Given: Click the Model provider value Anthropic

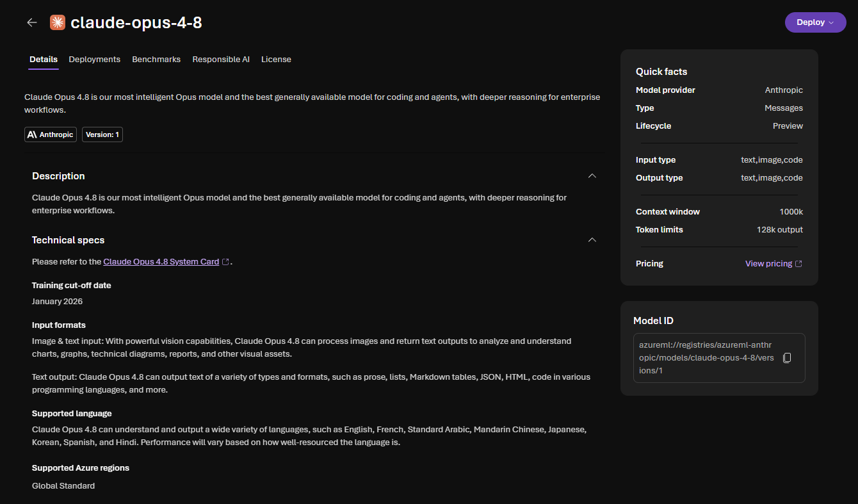Looking at the screenshot, I should 784,90.
